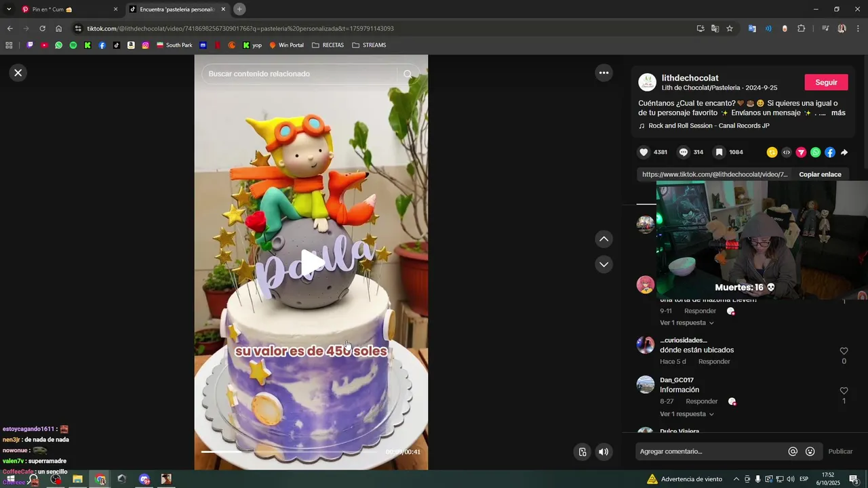868x488 pixels.
Task: Open Instagram bookmark icon
Action: tap(145, 45)
